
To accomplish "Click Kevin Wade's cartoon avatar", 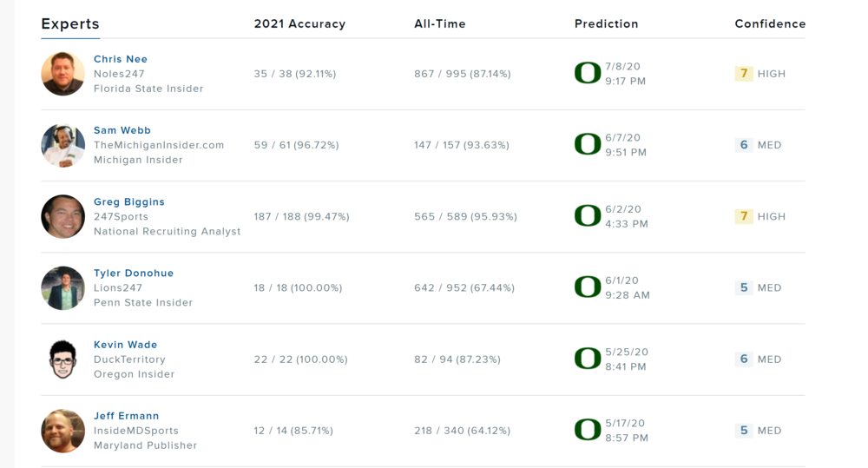I will pos(63,359).
